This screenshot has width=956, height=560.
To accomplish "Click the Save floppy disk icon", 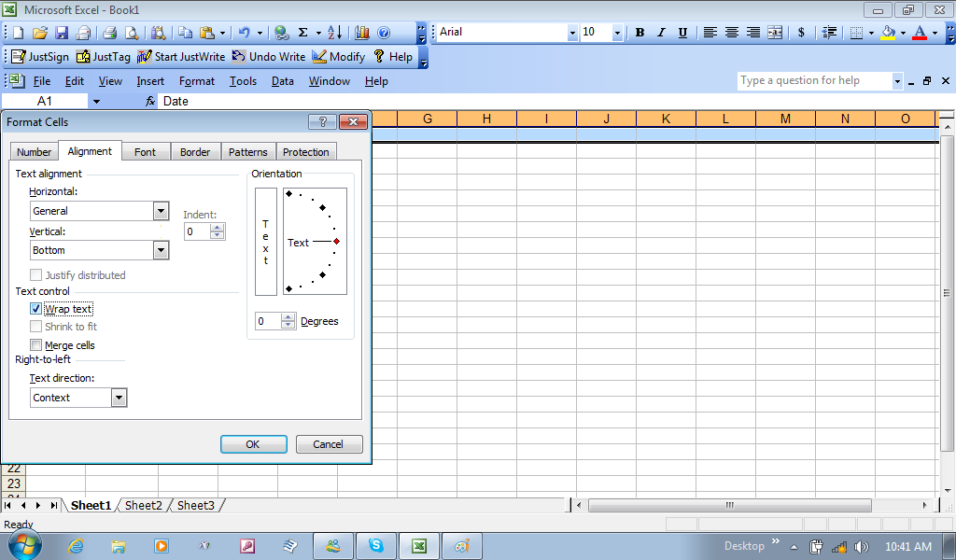I will point(62,33).
